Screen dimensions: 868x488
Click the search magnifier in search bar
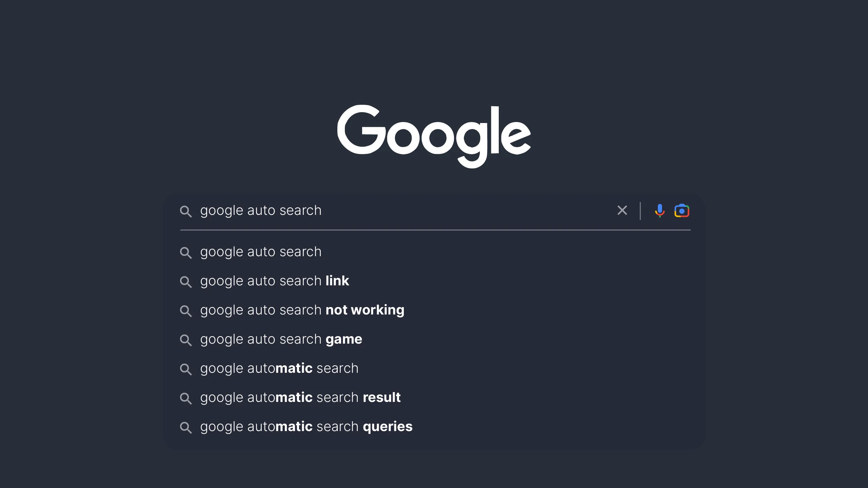pos(186,211)
